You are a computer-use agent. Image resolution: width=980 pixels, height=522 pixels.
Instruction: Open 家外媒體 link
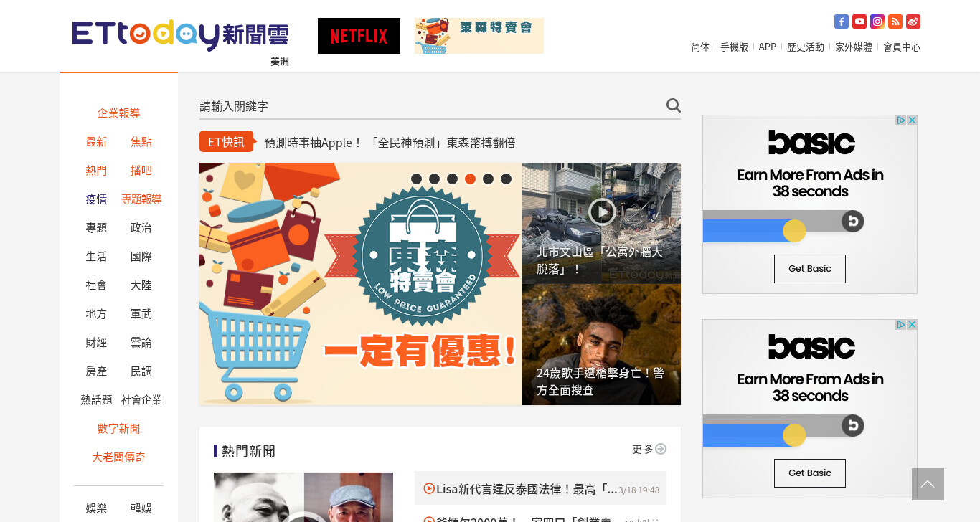pyautogui.click(x=854, y=47)
